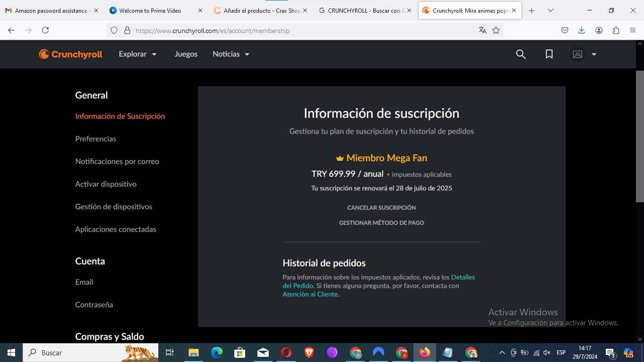
Task: Open the Crunchyroll search icon
Action: click(x=520, y=54)
